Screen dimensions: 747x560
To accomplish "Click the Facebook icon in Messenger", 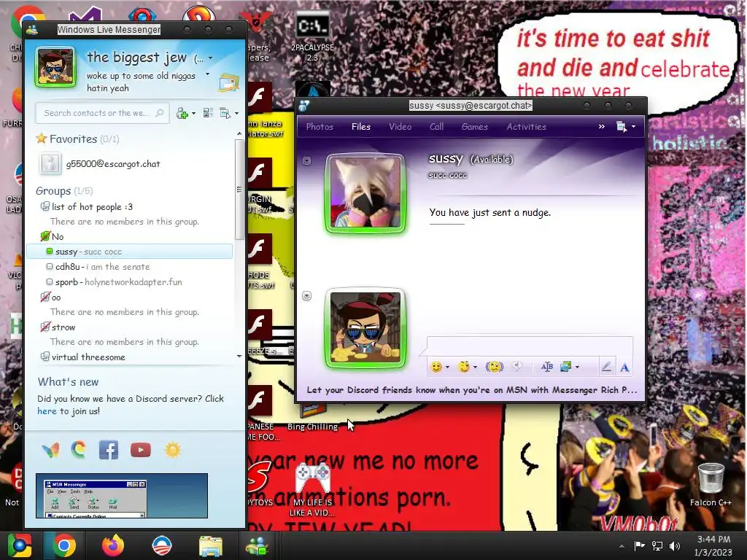I will [109, 450].
